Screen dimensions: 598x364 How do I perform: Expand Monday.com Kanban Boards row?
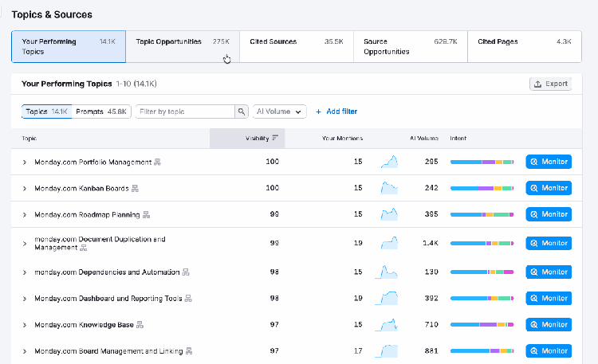25,189
